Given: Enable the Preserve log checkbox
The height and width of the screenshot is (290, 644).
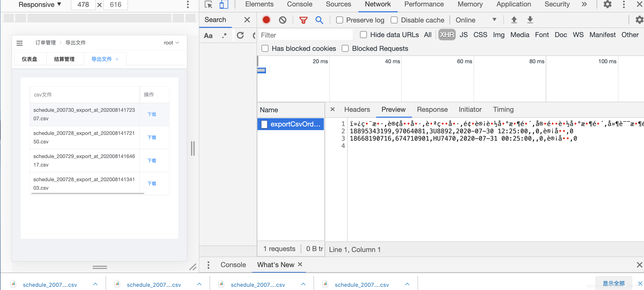Looking at the screenshot, I should [x=339, y=20].
